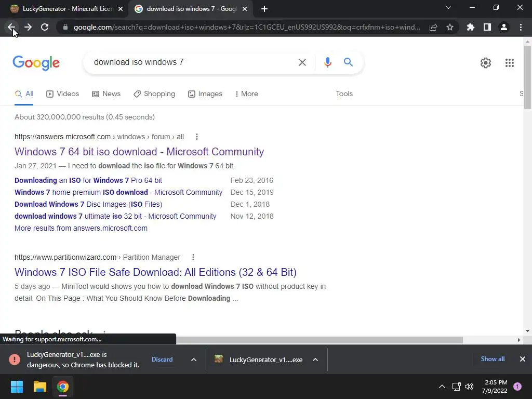
Task: Close the downloads bar
Action: pos(523,359)
